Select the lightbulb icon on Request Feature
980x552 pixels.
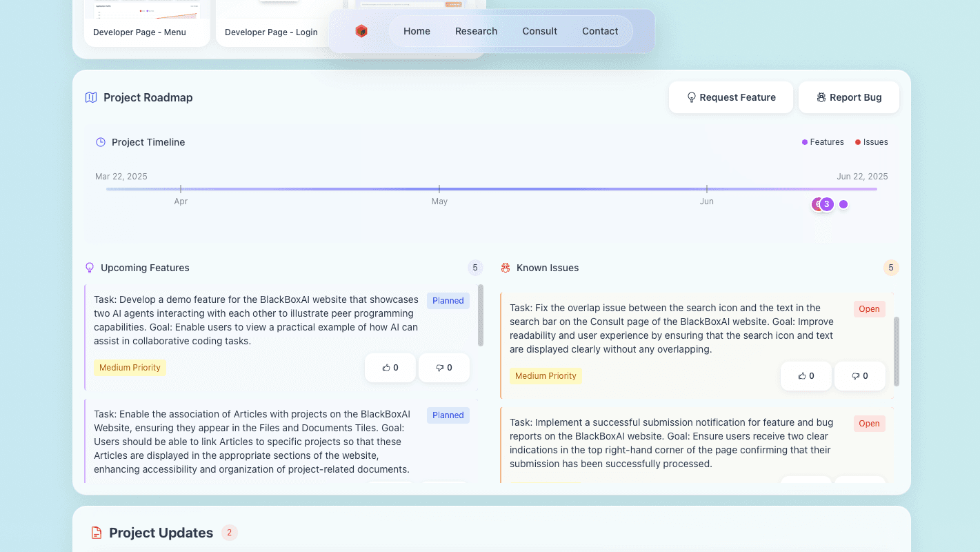691,97
